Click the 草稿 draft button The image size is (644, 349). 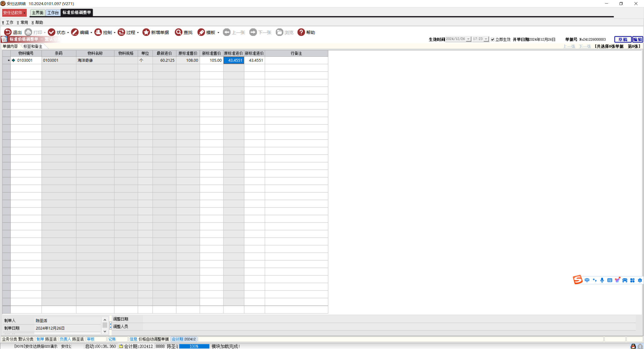(623, 39)
